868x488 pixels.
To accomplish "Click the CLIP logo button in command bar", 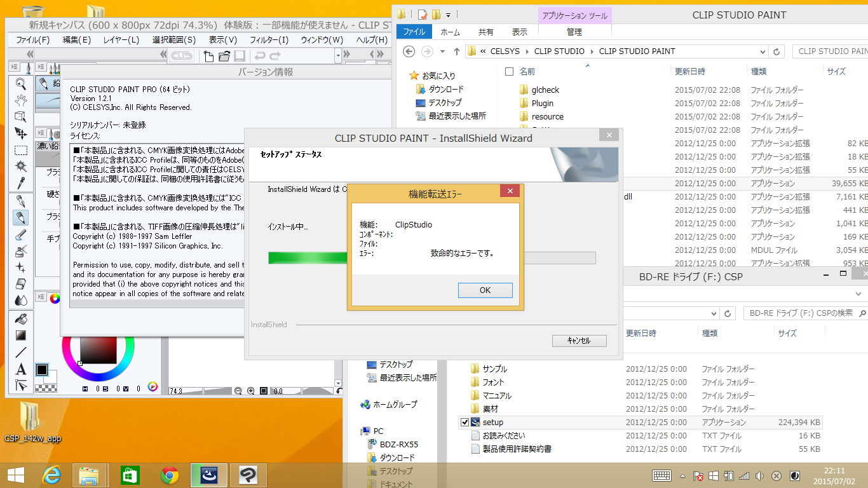I will pyautogui.click(x=182, y=57).
